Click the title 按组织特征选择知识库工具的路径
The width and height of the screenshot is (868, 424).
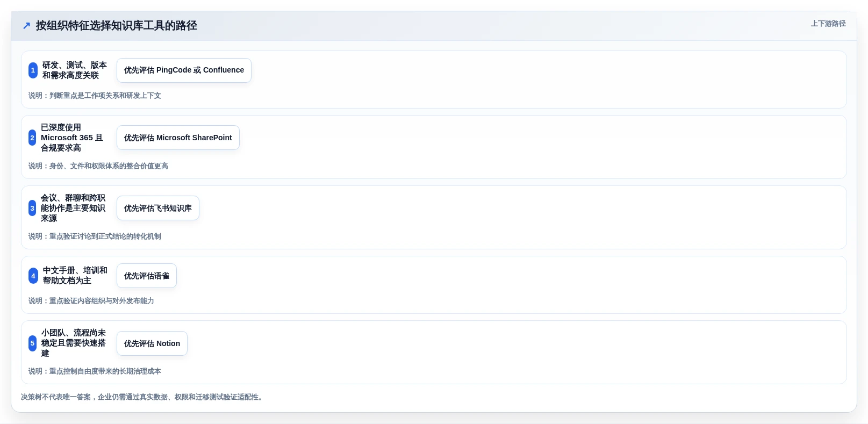pyautogui.click(x=117, y=26)
